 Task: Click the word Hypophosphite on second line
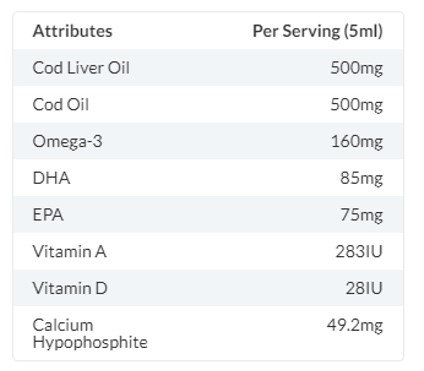(90, 343)
